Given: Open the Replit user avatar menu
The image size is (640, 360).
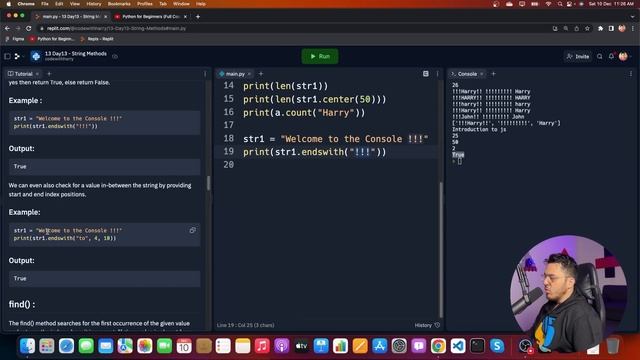Looking at the screenshot, I should tap(623, 56).
